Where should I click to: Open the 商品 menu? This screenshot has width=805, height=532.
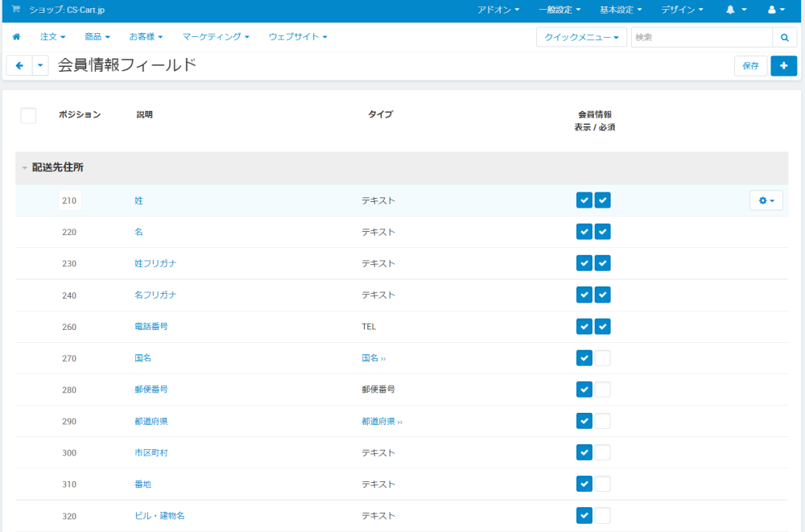(97, 37)
